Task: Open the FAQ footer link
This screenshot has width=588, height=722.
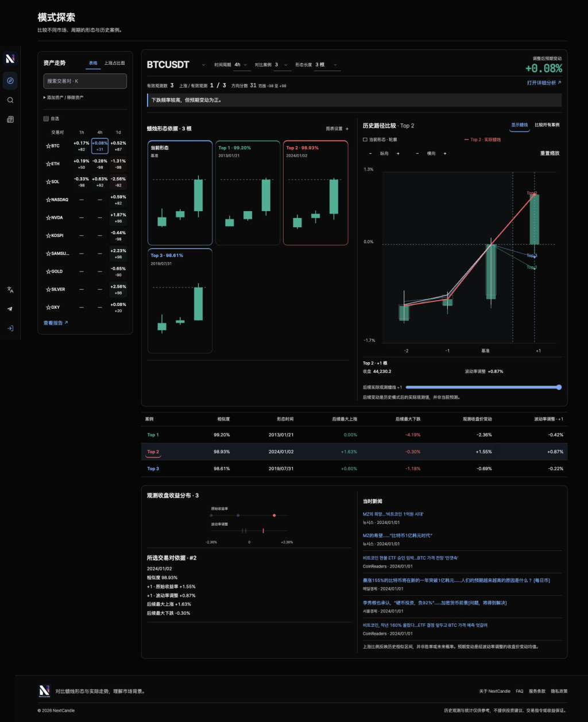Action: [x=519, y=691]
